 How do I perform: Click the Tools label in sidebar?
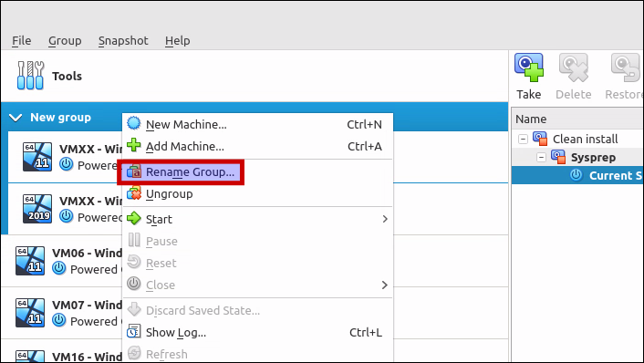point(67,76)
